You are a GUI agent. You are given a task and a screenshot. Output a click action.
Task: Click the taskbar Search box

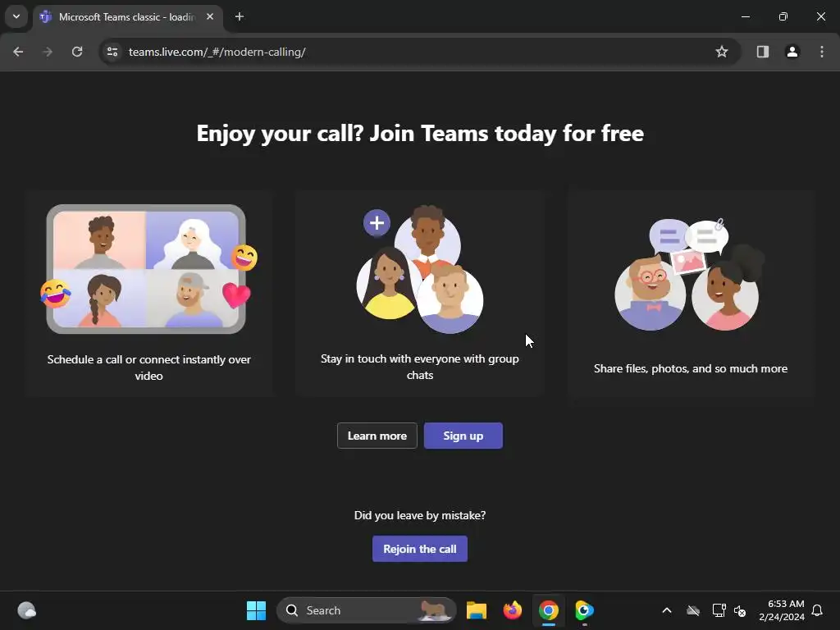point(367,610)
